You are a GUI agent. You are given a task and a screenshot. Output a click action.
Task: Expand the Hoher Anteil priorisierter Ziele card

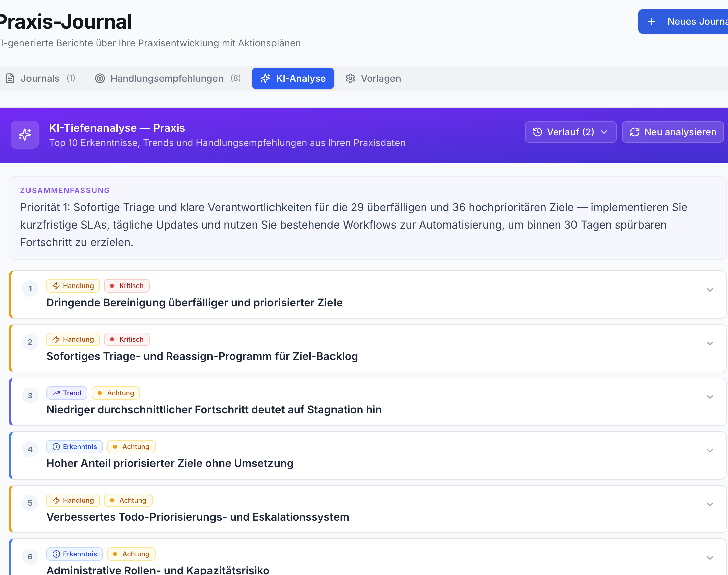(710, 450)
